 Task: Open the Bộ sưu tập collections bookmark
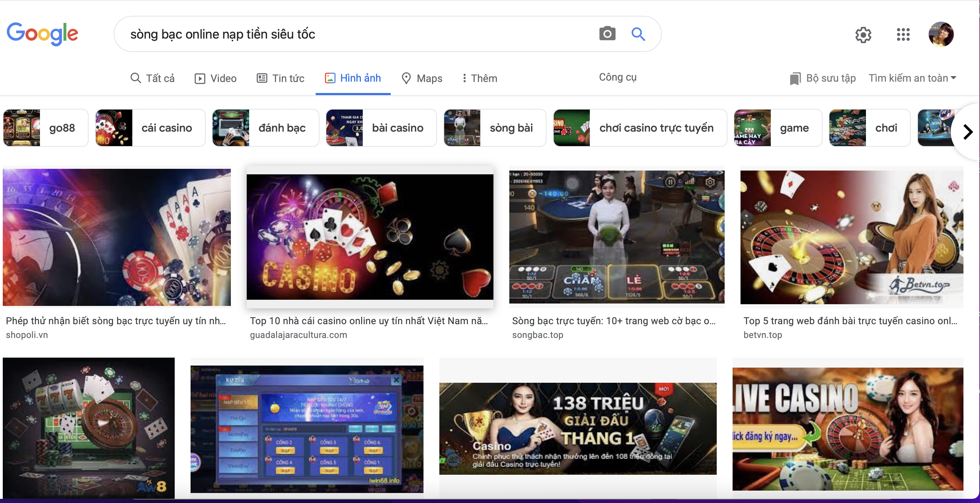click(x=823, y=79)
